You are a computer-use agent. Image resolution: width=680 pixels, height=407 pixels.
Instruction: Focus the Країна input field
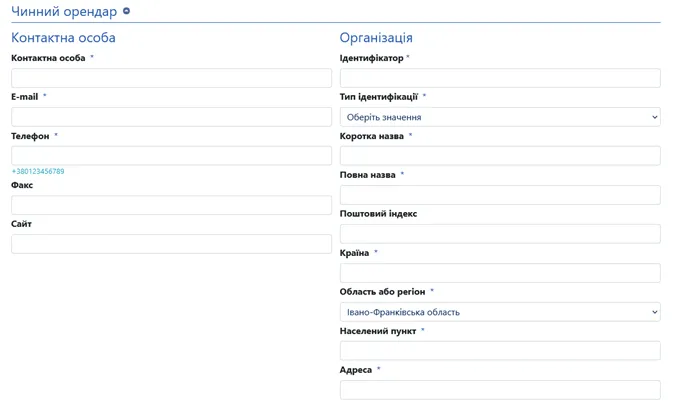[x=500, y=273]
